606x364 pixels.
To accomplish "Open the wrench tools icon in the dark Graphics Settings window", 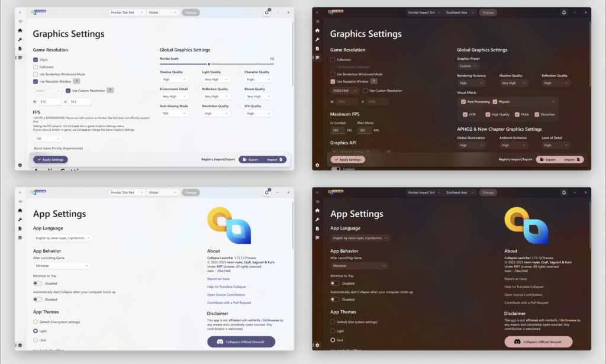I will point(317,39).
